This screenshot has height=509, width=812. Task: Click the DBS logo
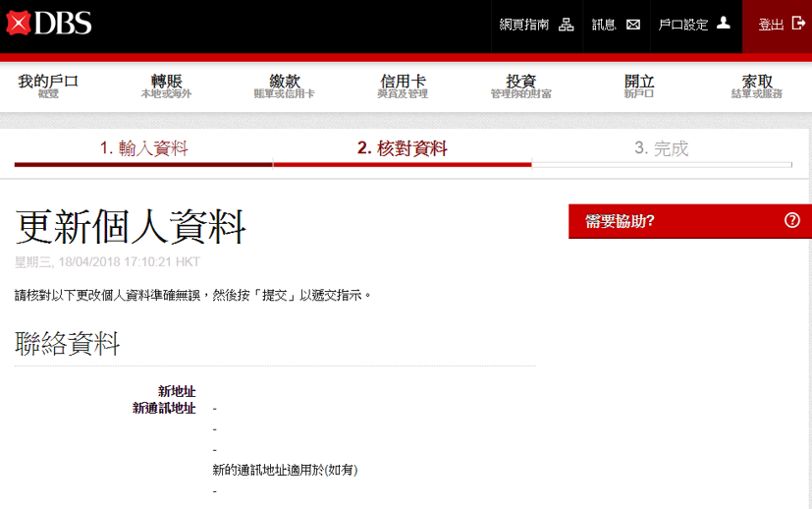[x=49, y=24]
